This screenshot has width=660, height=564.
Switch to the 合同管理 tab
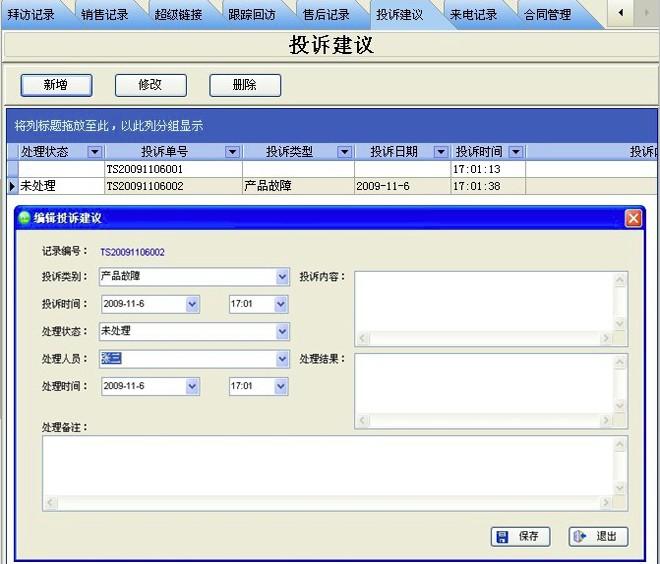pyautogui.click(x=548, y=15)
